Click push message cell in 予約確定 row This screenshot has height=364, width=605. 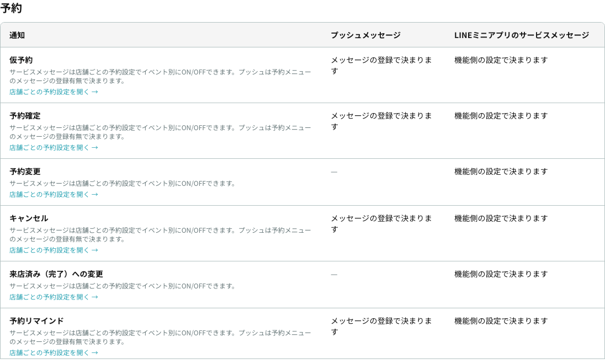pos(381,121)
